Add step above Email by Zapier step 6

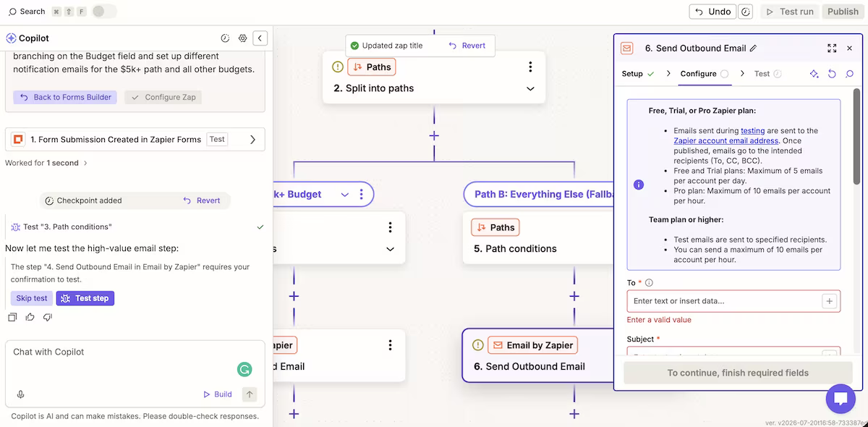tap(574, 296)
